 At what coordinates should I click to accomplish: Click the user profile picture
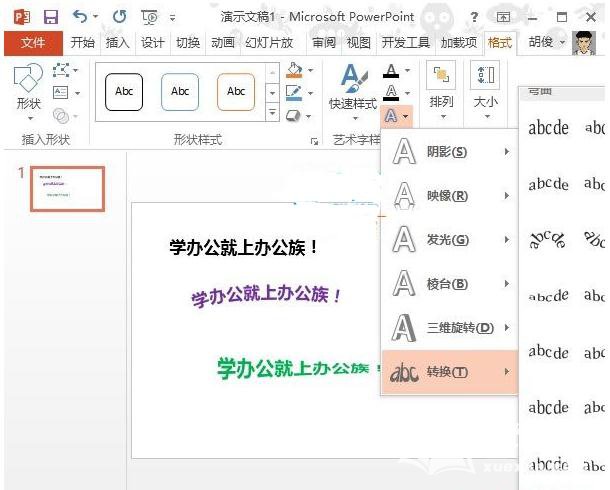[584, 43]
